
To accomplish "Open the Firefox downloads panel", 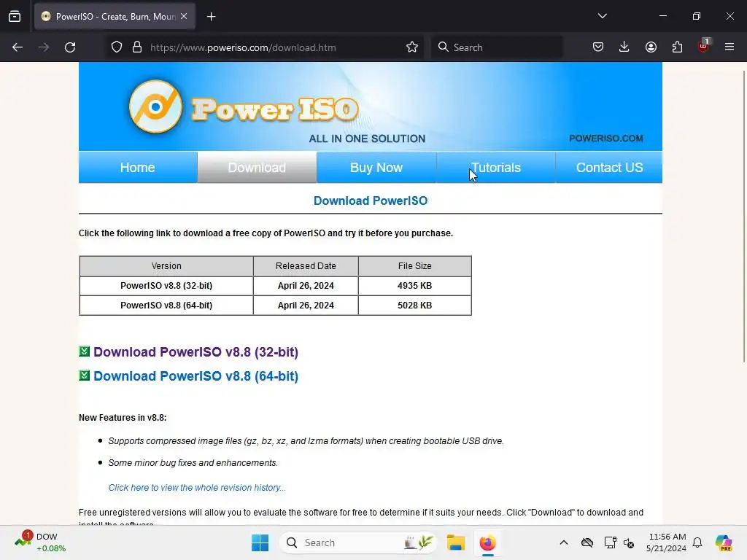I will tap(624, 47).
